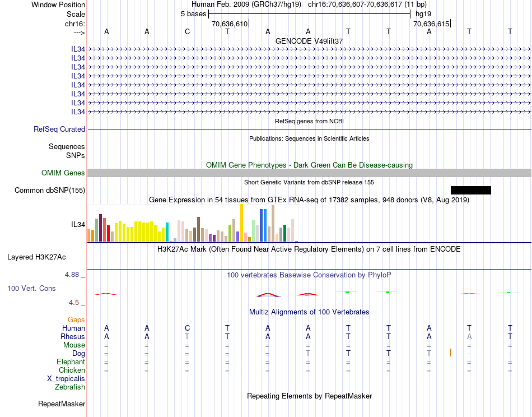Click the Sequences track label
This screenshot has width=532, height=417.
67,146
